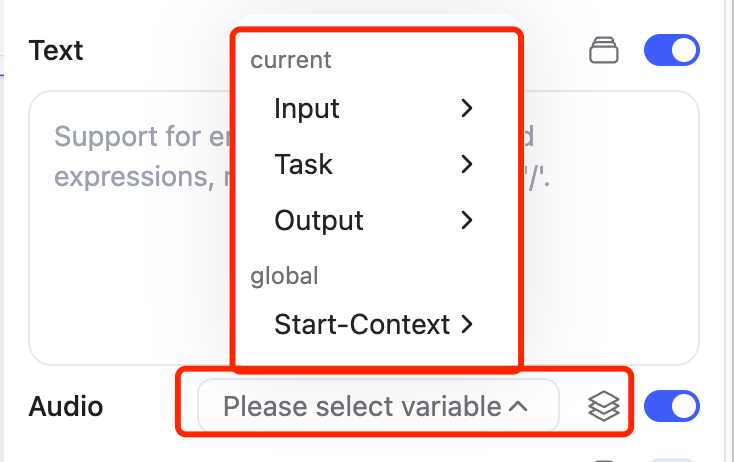The width and height of the screenshot is (734, 462).
Task: Click the partially visible toggle below Audio
Action: [671, 460]
